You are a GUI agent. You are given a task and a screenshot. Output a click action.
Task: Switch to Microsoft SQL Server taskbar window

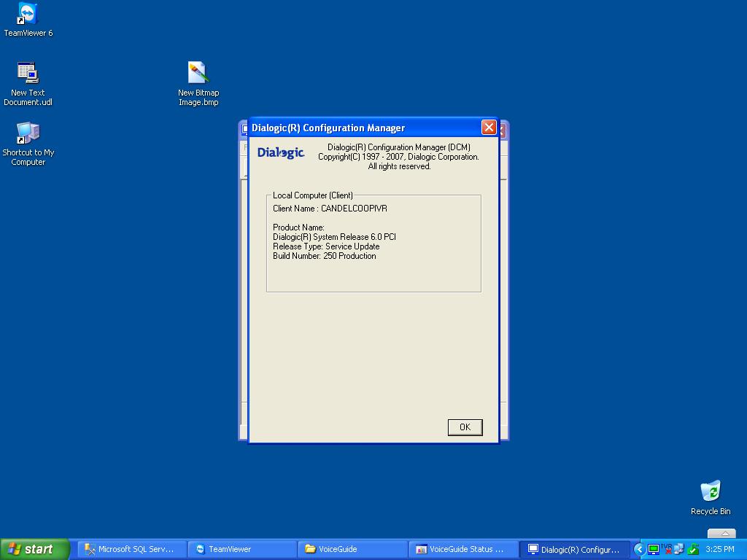[x=132, y=550]
